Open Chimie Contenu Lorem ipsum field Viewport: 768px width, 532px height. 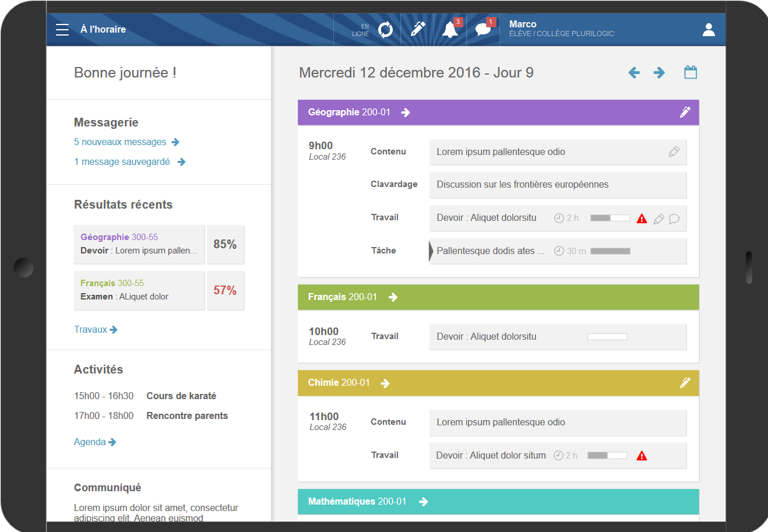558,422
